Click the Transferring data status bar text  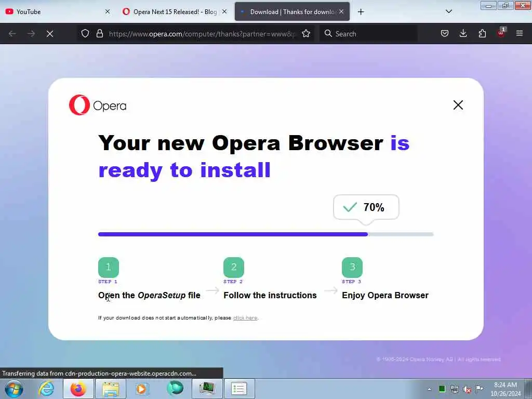point(99,374)
